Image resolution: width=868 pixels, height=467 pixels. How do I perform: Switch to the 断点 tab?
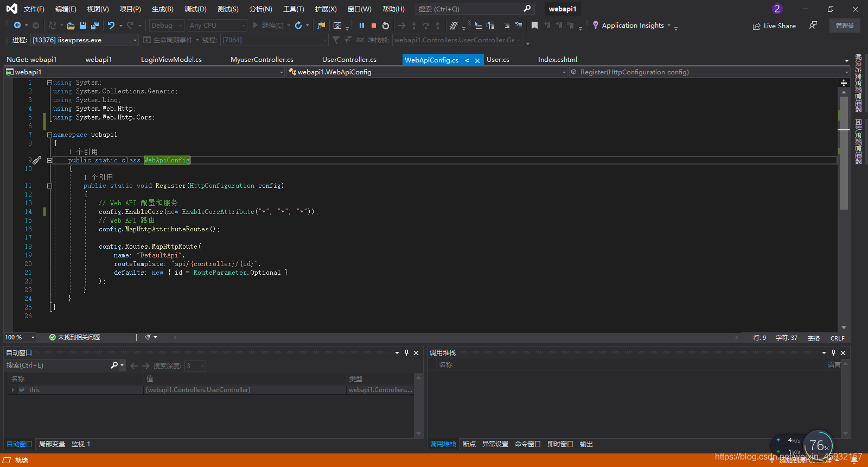[469, 444]
